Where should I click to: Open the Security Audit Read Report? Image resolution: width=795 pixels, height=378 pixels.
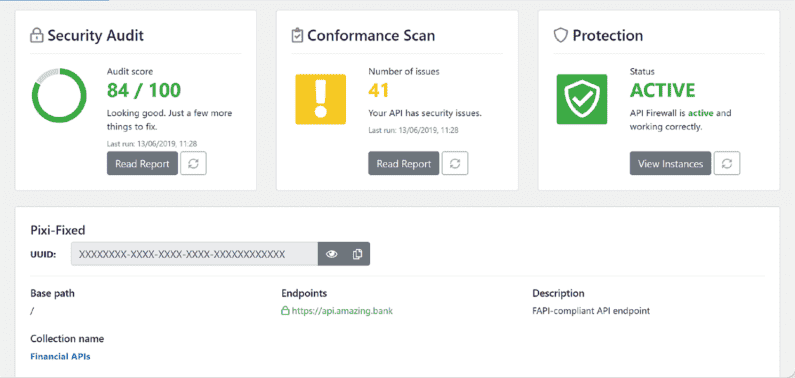point(142,164)
